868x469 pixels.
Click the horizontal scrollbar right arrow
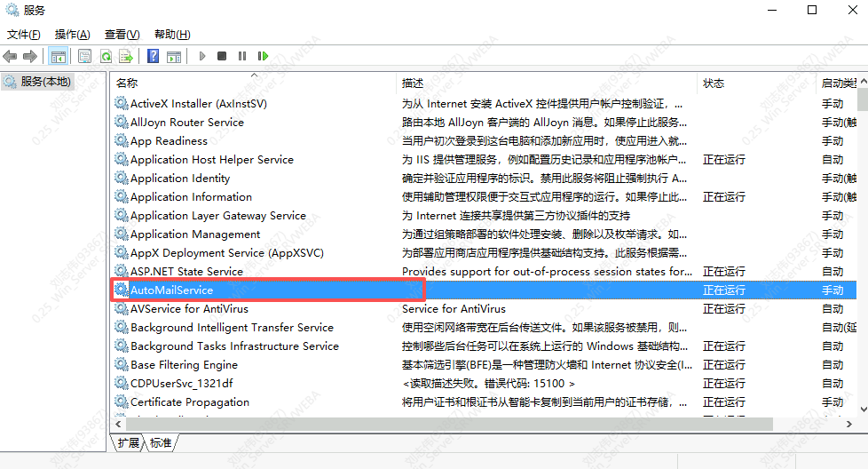[x=849, y=424]
